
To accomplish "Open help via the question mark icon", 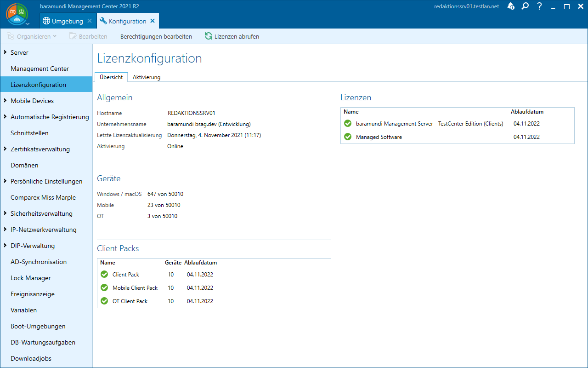I will tap(540, 6).
